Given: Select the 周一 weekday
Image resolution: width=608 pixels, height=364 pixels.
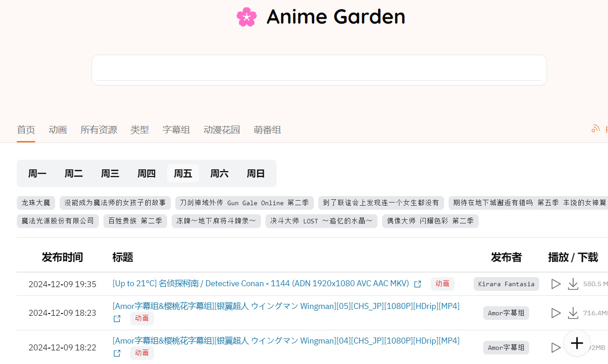Looking at the screenshot, I should point(37,173).
